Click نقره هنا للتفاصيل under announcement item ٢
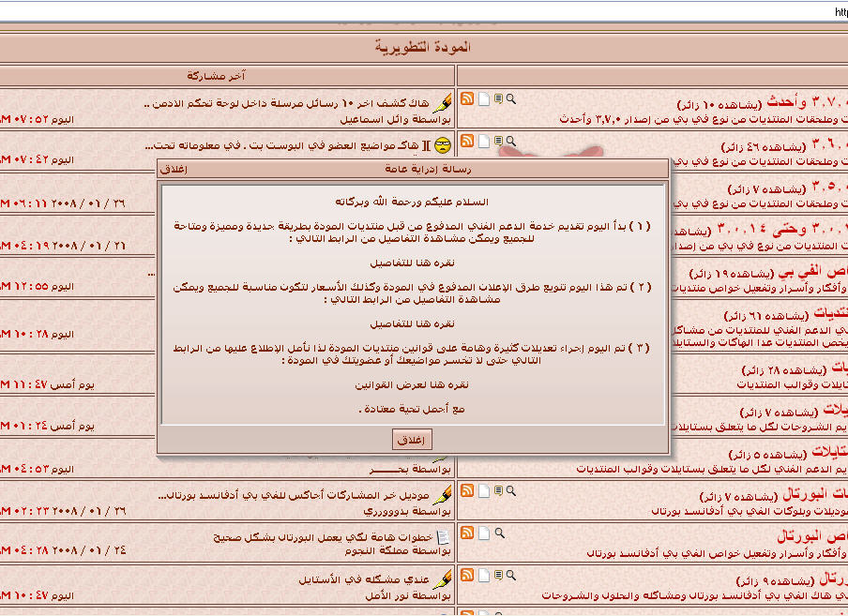The width and height of the screenshot is (848, 616). tap(413, 323)
